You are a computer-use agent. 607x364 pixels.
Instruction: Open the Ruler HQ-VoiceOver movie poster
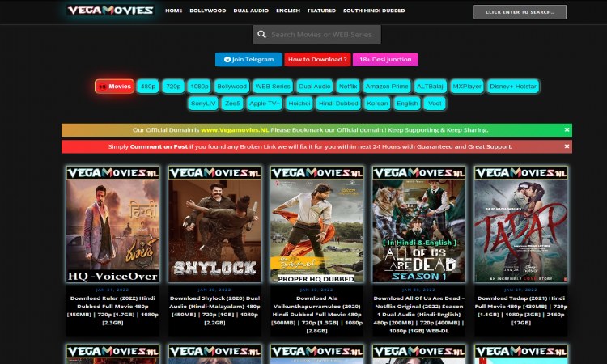point(112,224)
